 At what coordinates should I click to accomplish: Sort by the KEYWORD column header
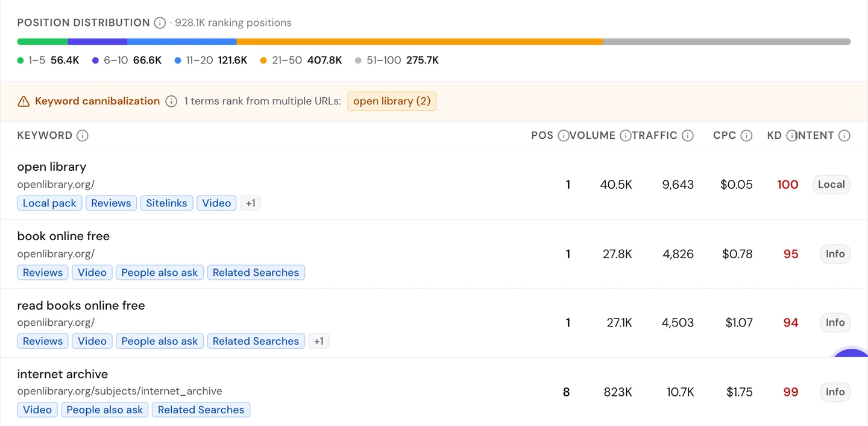[x=45, y=136]
